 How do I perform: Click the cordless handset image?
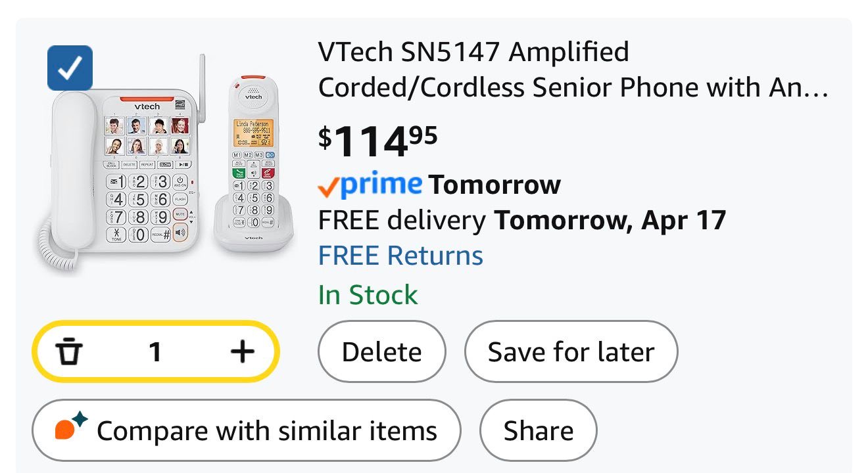[253, 164]
